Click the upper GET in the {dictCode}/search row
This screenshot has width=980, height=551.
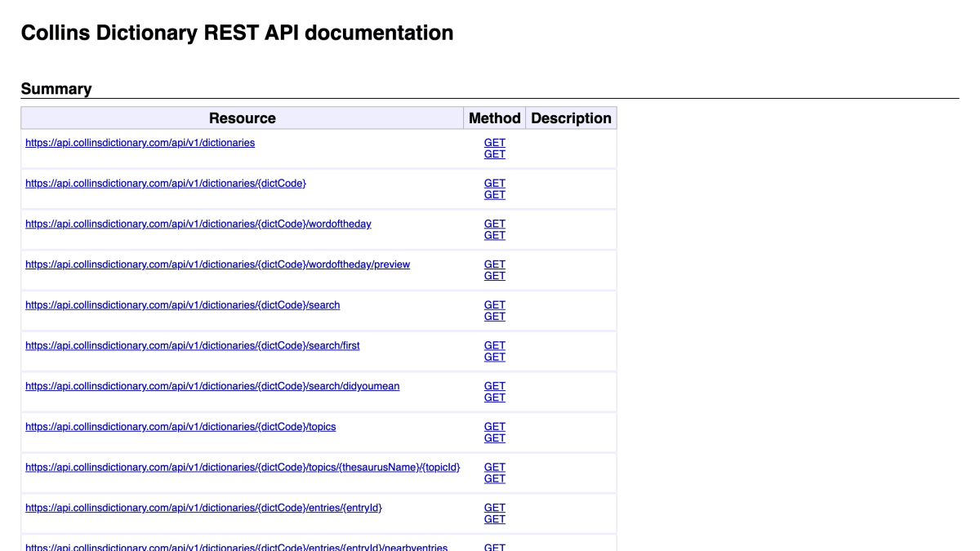495,305
